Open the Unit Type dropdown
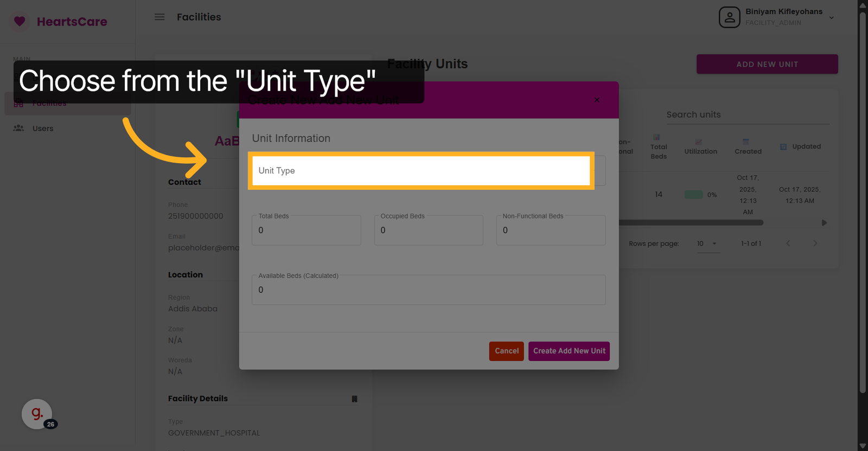 pyautogui.click(x=429, y=171)
